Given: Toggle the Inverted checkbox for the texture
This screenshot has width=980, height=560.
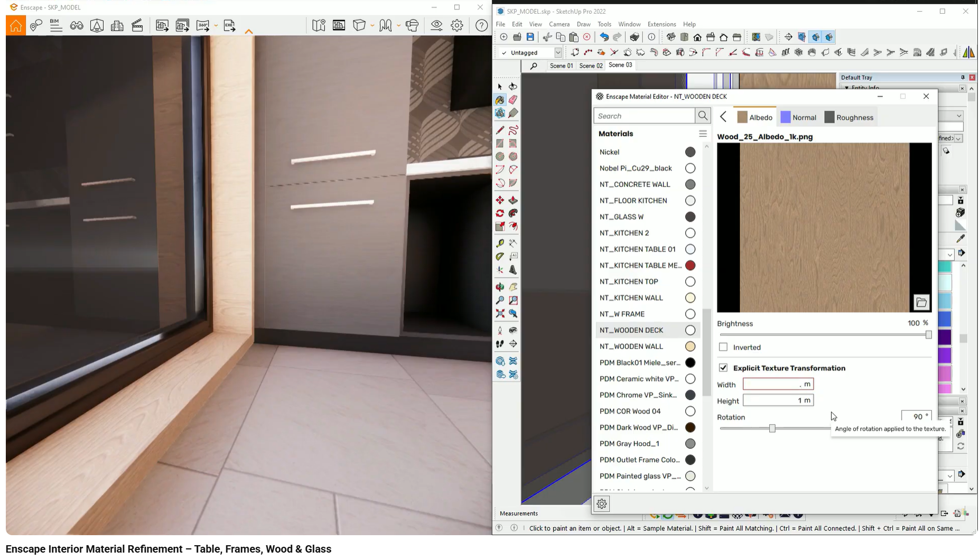Looking at the screenshot, I should (723, 347).
